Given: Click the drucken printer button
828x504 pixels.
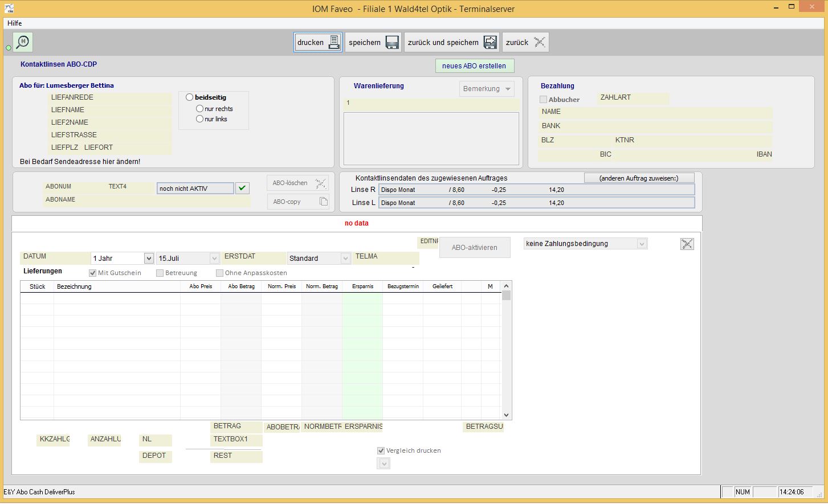Looking at the screenshot, I should click(318, 42).
